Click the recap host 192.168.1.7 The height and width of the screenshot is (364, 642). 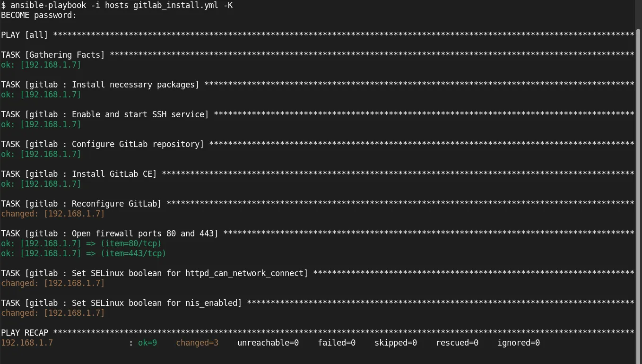[x=27, y=343]
